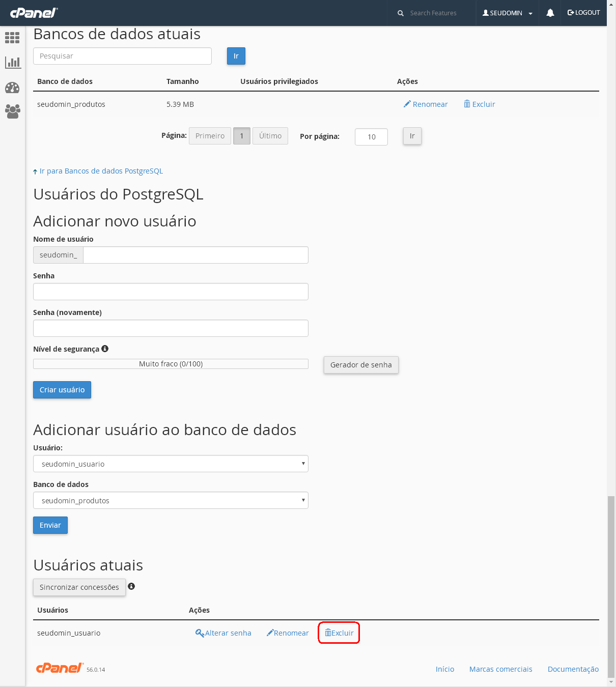Open the Gerador de senha button
Viewport: 616px width, 687px height.
tap(361, 365)
